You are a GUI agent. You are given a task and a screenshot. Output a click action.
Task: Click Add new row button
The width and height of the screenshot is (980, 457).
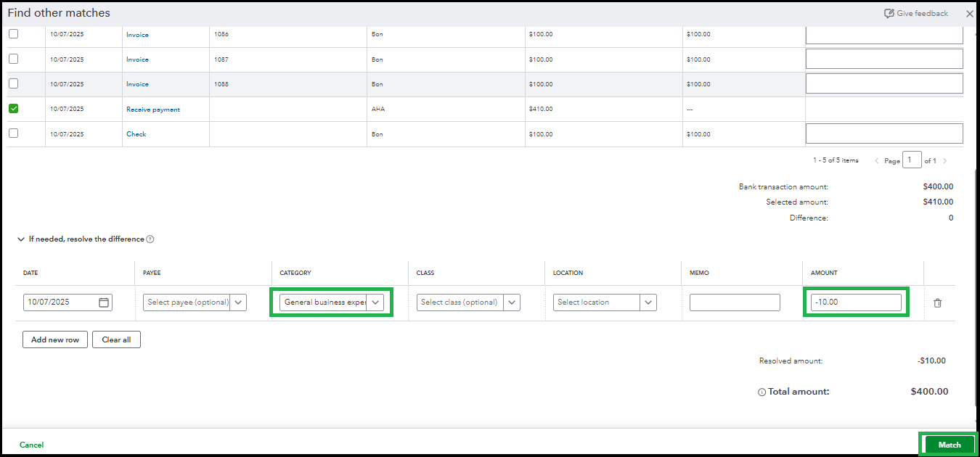tap(55, 339)
